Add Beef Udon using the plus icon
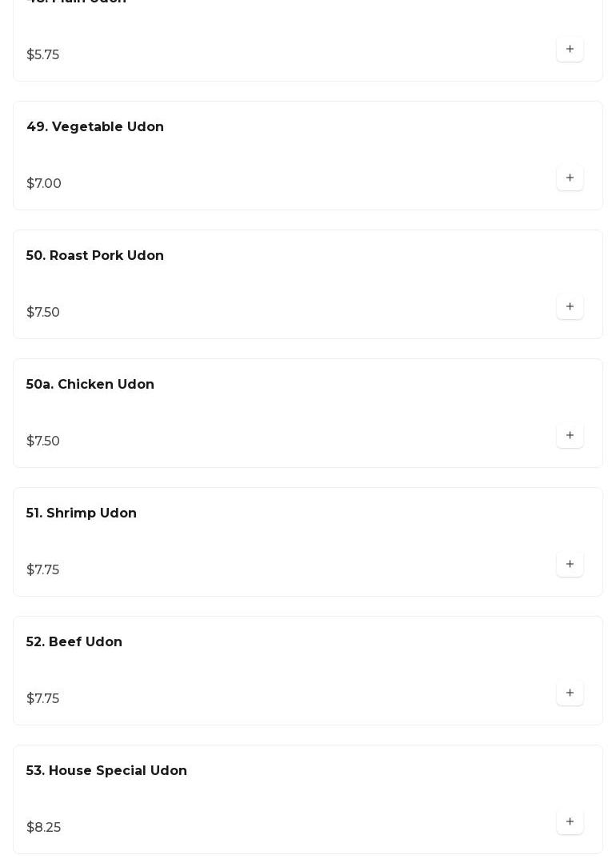This screenshot has height=867, width=616. point(570,693)
